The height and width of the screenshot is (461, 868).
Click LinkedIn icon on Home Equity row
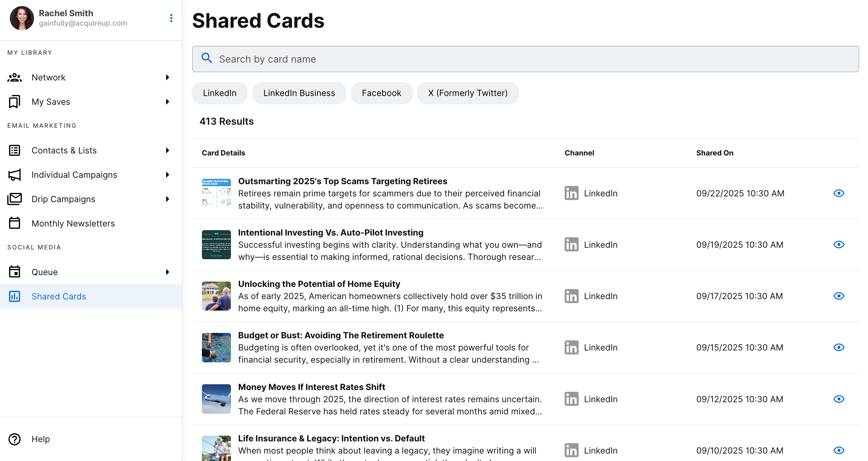pos(571,296)
